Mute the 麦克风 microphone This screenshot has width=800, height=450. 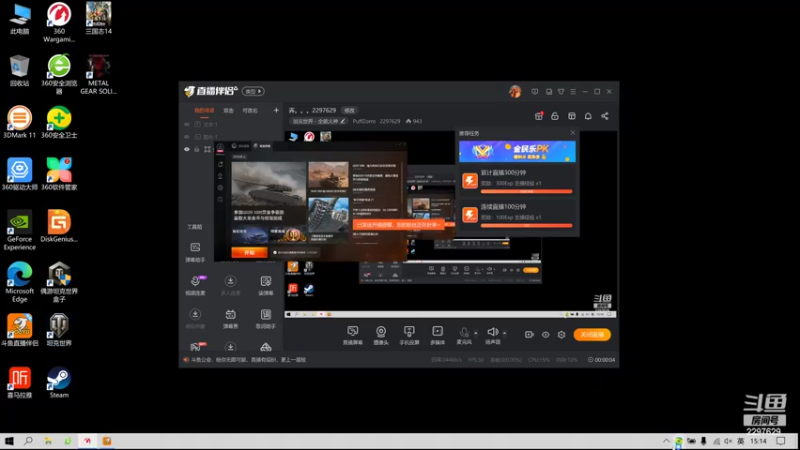pos(464,335)
